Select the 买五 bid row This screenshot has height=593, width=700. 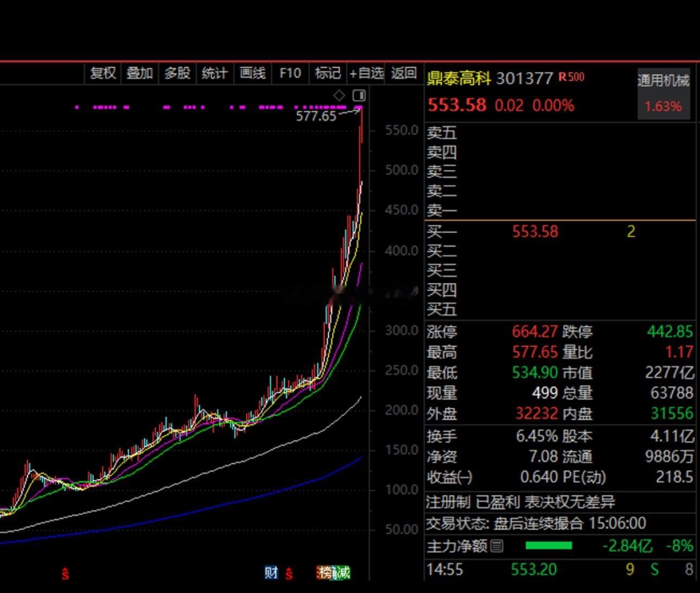560,310
